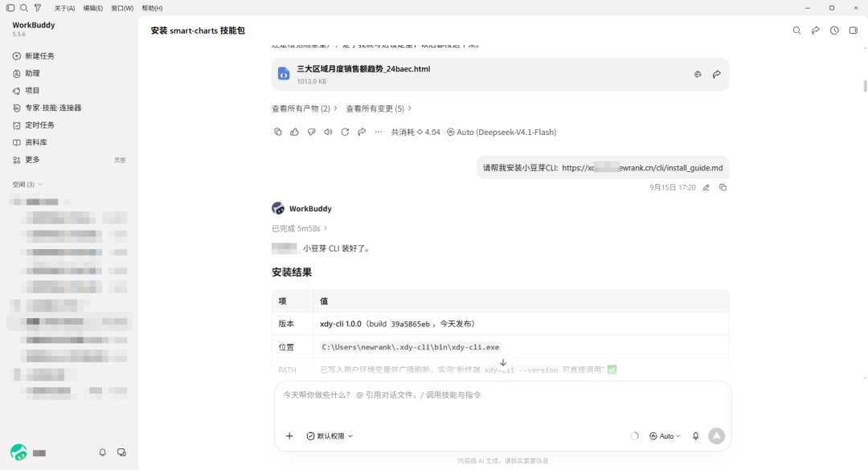Edit the 9月15日 17:20 user message
Image resolution: width=868 pixels, height=470 pixels.
pyautogui.click(x=706, y=188)
